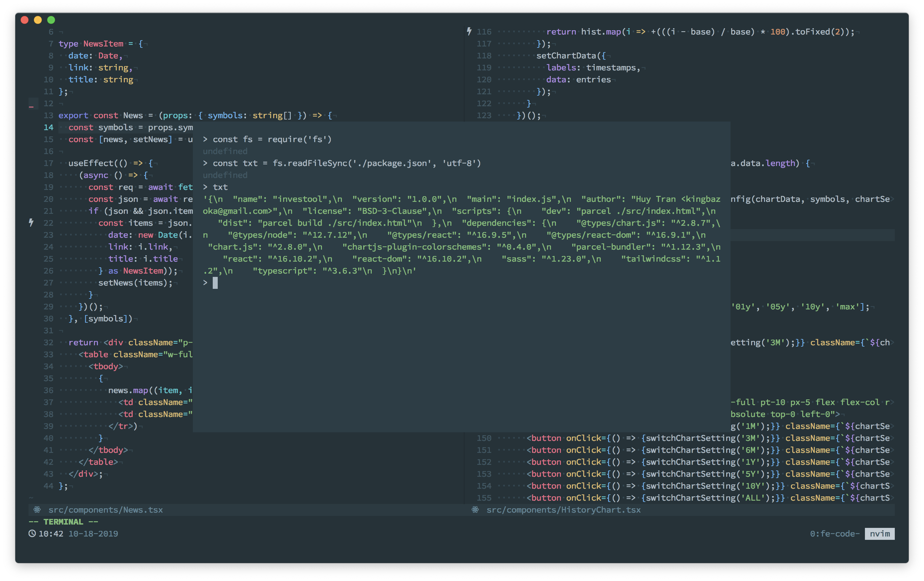Click the TERMINAL mode indicator
Image resolution: width=924 pixels, height=581 pixels.
point(63,522)
